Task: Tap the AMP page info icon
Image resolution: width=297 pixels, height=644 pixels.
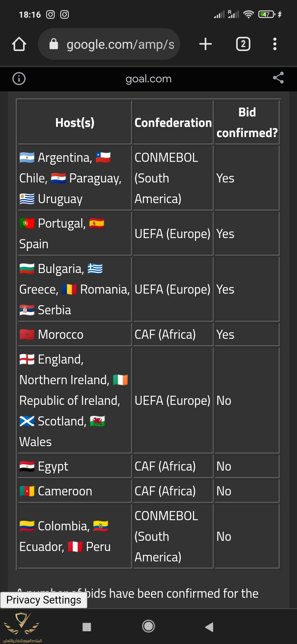Action: pyautogui.click(x=19, y=79)
